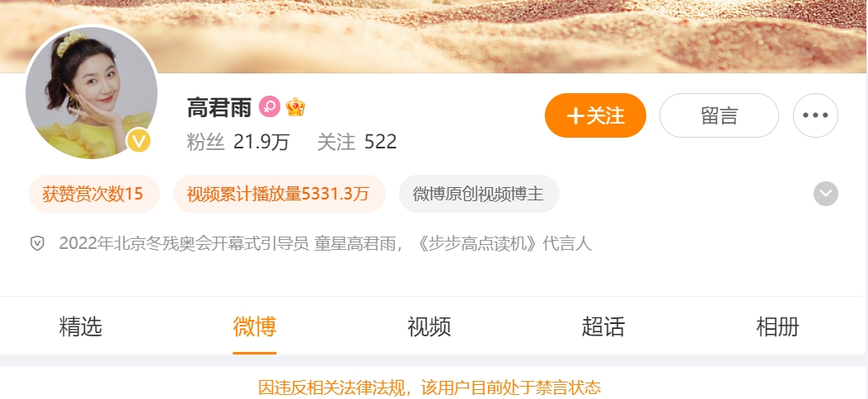Viewport: 868px width, 399px height.
Task: Select the 微博 tab
Action: [x=255, y=326]
